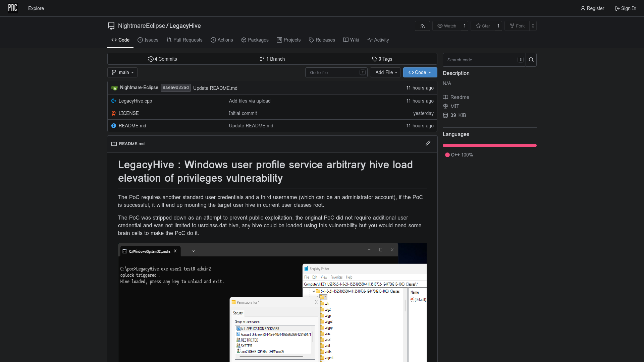Focus the Go to file field
Screen dimensions: 644x362
pos(336,72)
